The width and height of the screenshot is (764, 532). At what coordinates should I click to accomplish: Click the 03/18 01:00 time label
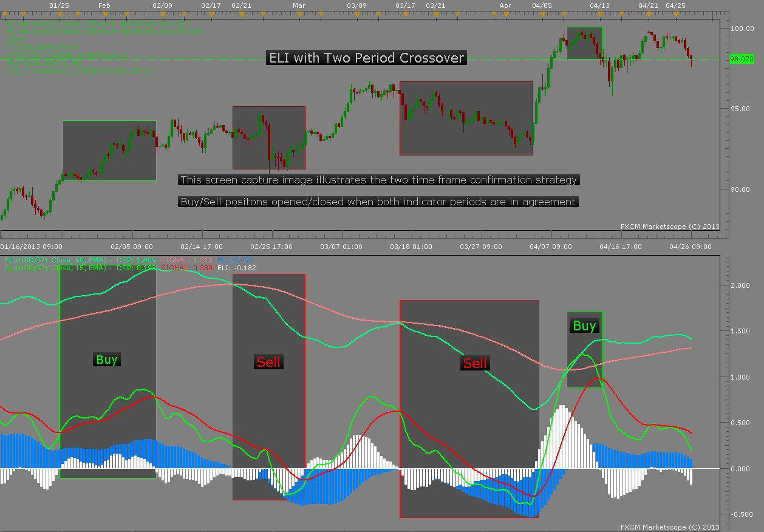[411, 247]
